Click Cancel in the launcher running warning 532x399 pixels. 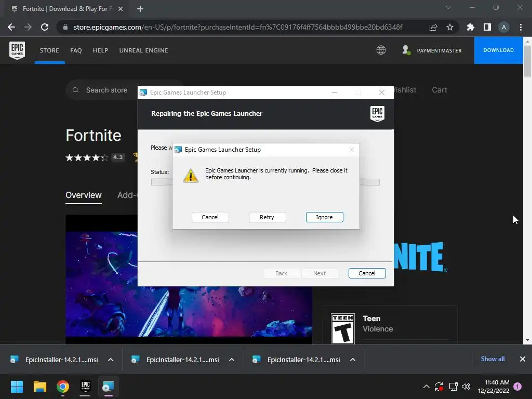click(210, 217)
